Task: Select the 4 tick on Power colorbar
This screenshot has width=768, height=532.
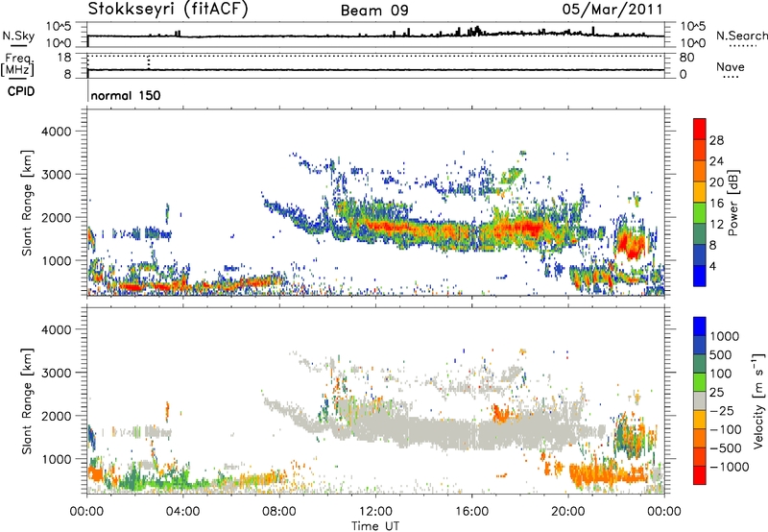Action: click(x=713, y=266)
